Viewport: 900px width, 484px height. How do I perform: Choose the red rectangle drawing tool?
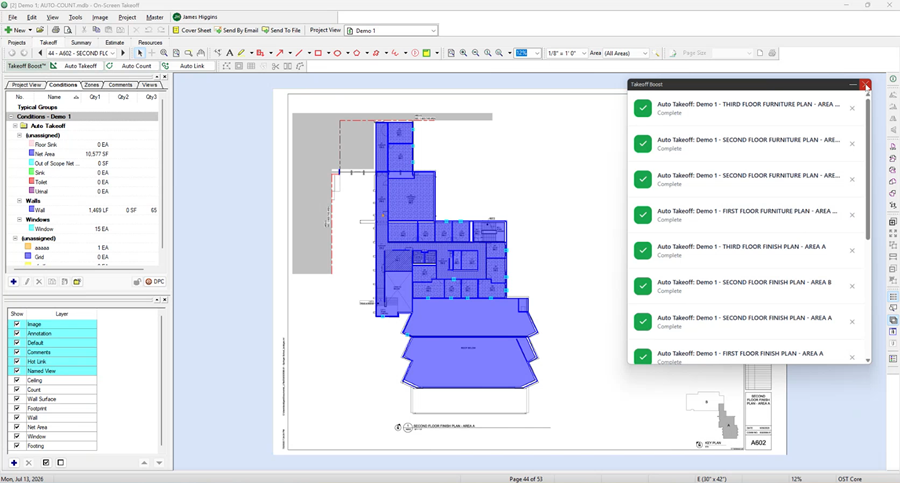click(318, 53)
